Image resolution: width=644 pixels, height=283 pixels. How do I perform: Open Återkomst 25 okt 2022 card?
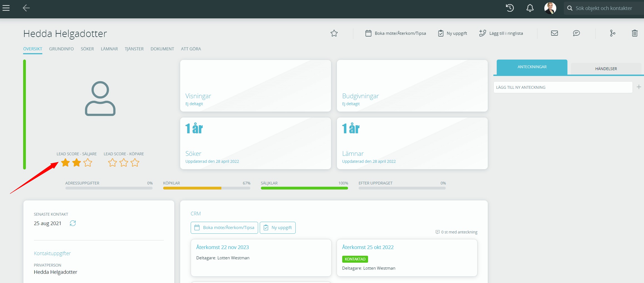[407, 258]
